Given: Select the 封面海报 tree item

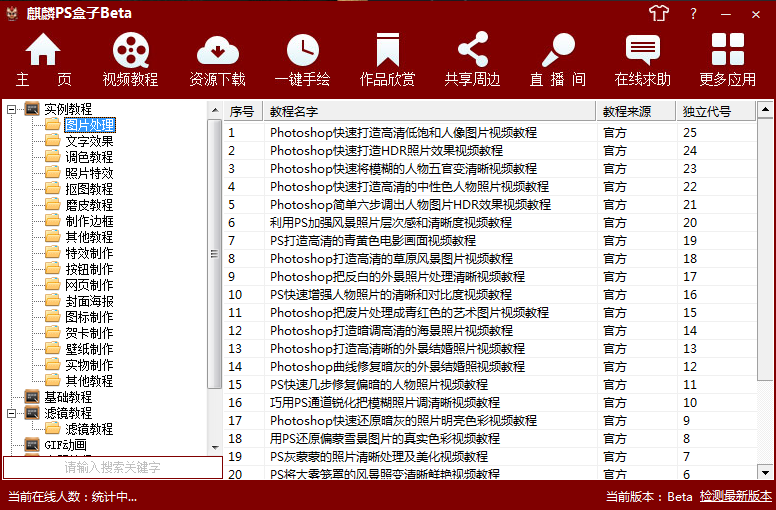Looking at the screenshot, I should click(90, 301).
